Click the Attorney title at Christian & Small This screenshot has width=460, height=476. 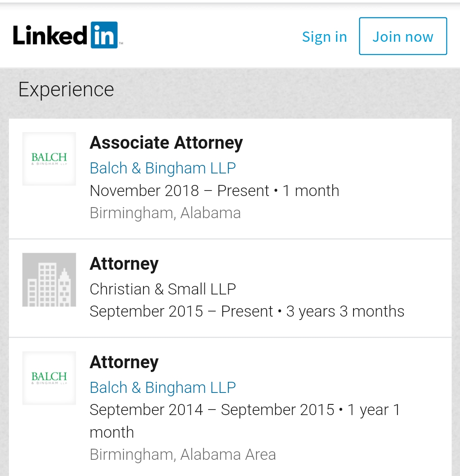[124, 264]
